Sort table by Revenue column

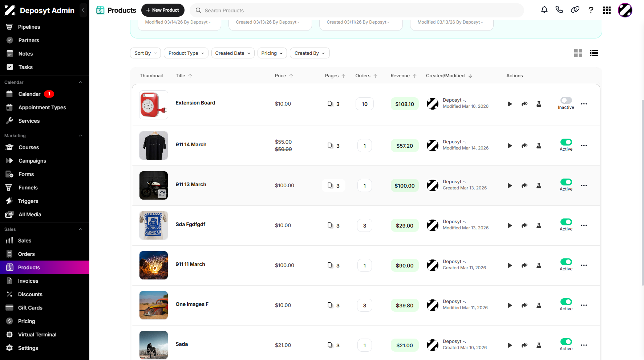click(404, 75)
